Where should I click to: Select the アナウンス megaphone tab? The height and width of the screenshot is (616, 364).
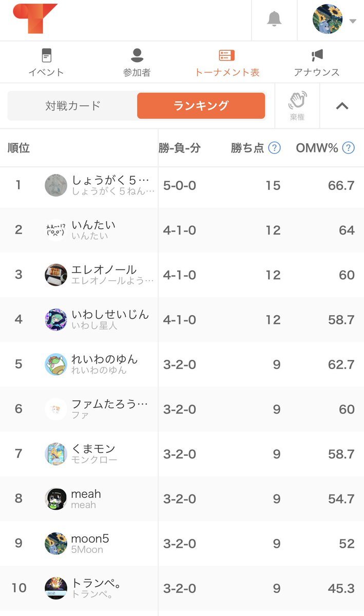click(x=317, y=62)
